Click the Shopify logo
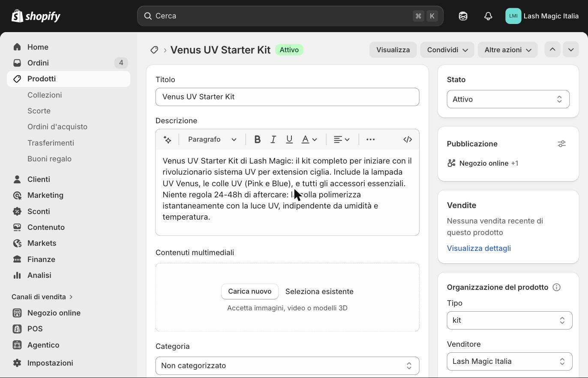588x378 pixels. (36, 16)
